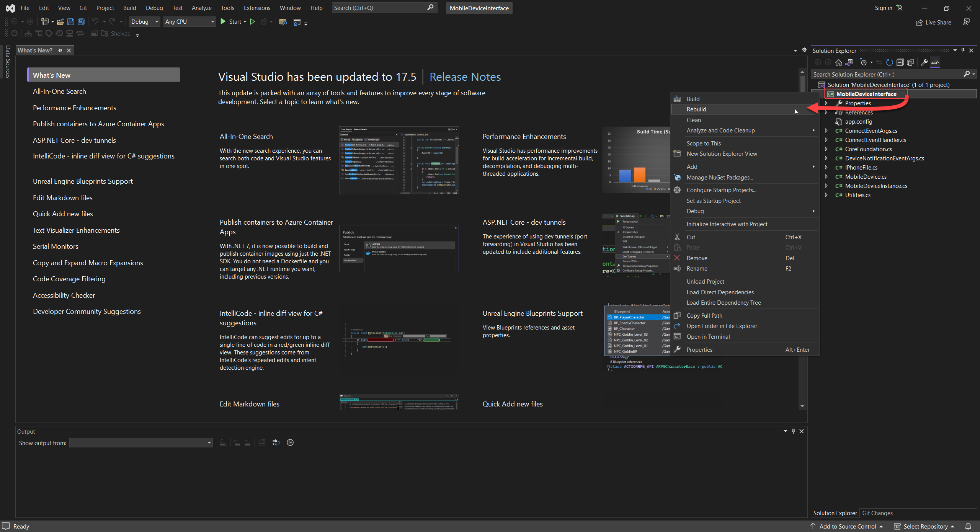Open the Show output from dropdown
980x532 pixels.
pyautogui.click(x=209, y=443)
